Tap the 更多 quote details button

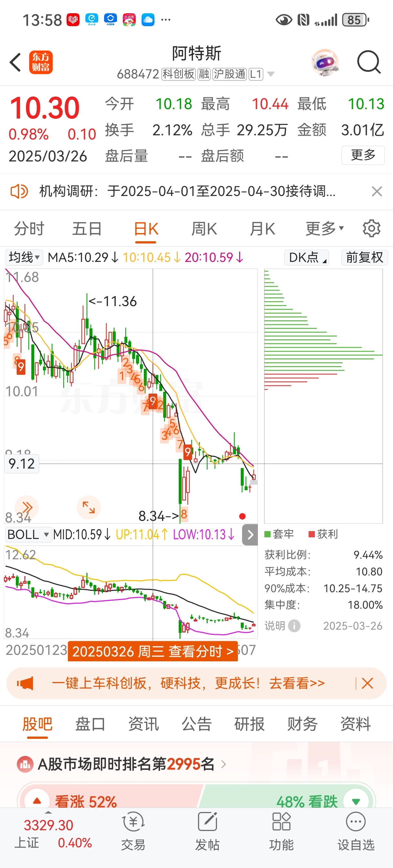[x=363, y=155]
